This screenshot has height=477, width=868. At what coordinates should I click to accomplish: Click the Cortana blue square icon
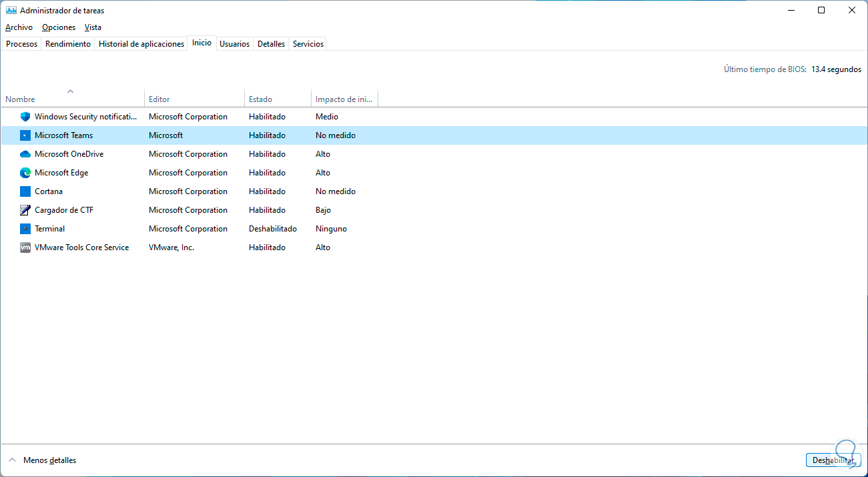coord(25,191)
